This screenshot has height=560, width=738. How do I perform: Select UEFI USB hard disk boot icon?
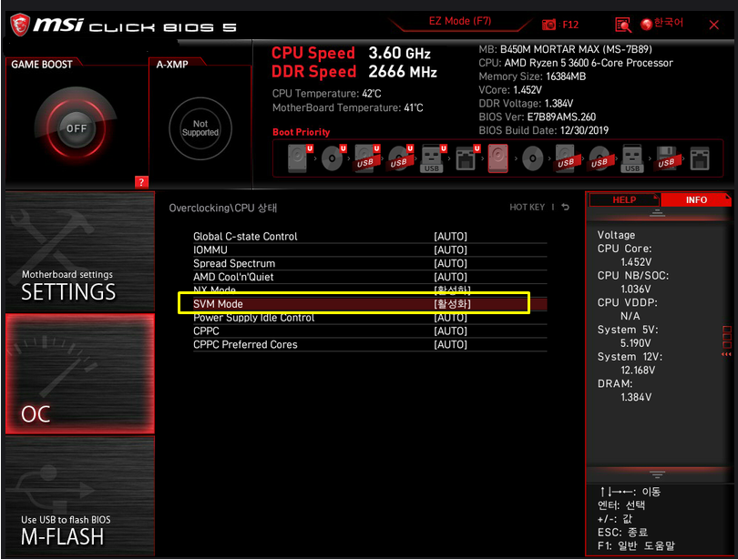click(366, 158)
